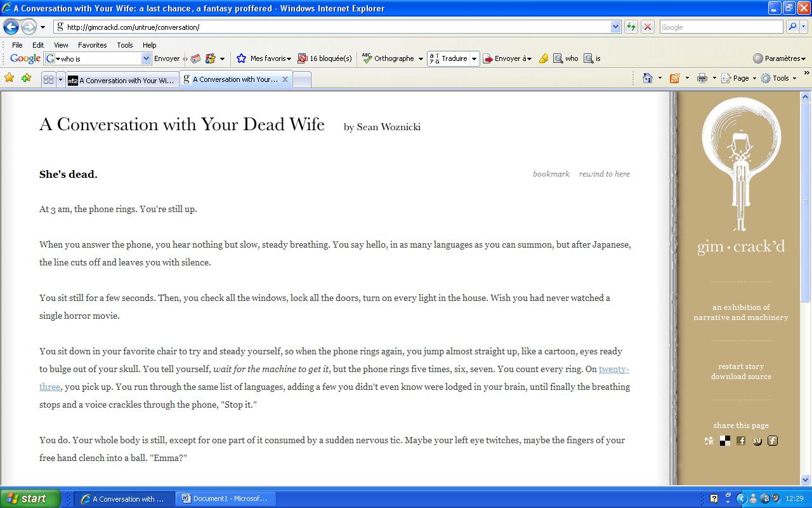Expand search provider options dropdown
The image size is (812, 508).
point(804,27)
